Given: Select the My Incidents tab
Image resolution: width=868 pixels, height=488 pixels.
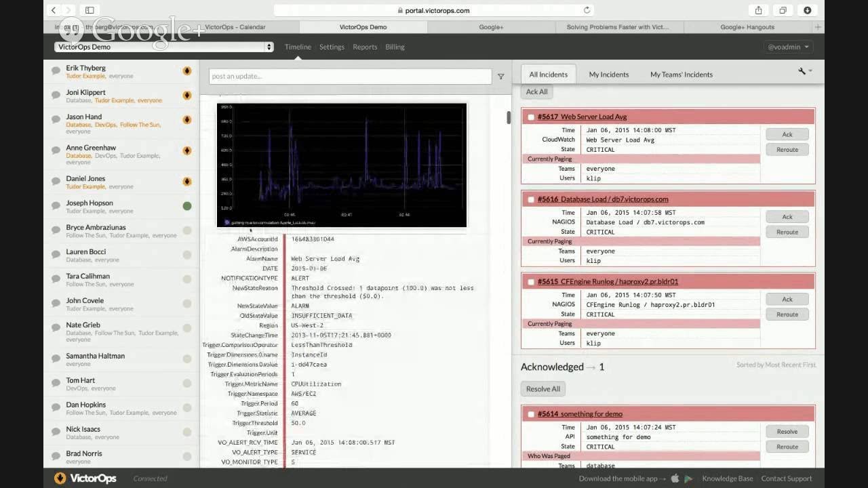Looking at the screenshot, I should [609, 75].
